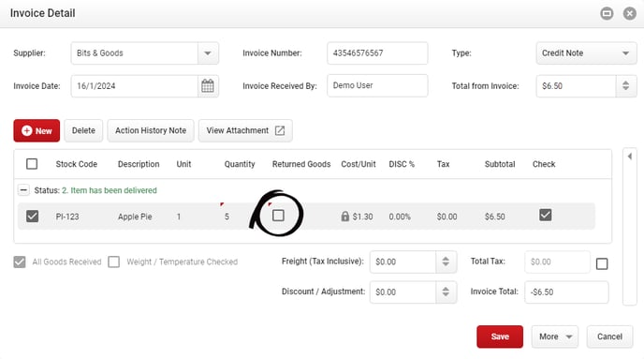Toggle the Weight / Temperature Checked box
Viewport: 644px width, 359px height.
[114, 262]
